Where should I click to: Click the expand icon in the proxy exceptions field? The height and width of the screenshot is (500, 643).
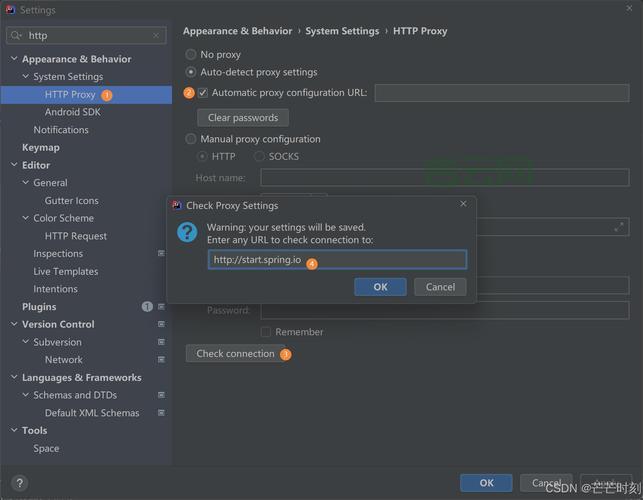619,227
